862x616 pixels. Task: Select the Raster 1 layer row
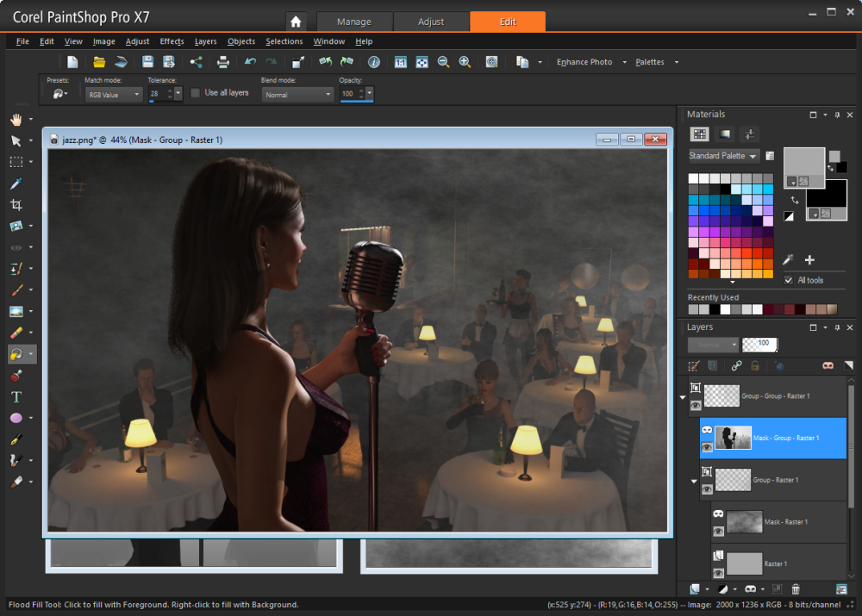pos(778,563)
